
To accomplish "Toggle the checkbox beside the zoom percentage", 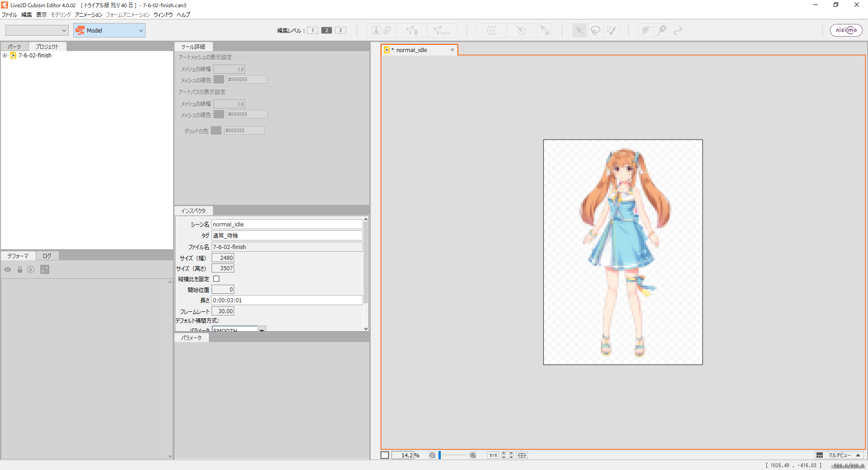I will (385, 455).
